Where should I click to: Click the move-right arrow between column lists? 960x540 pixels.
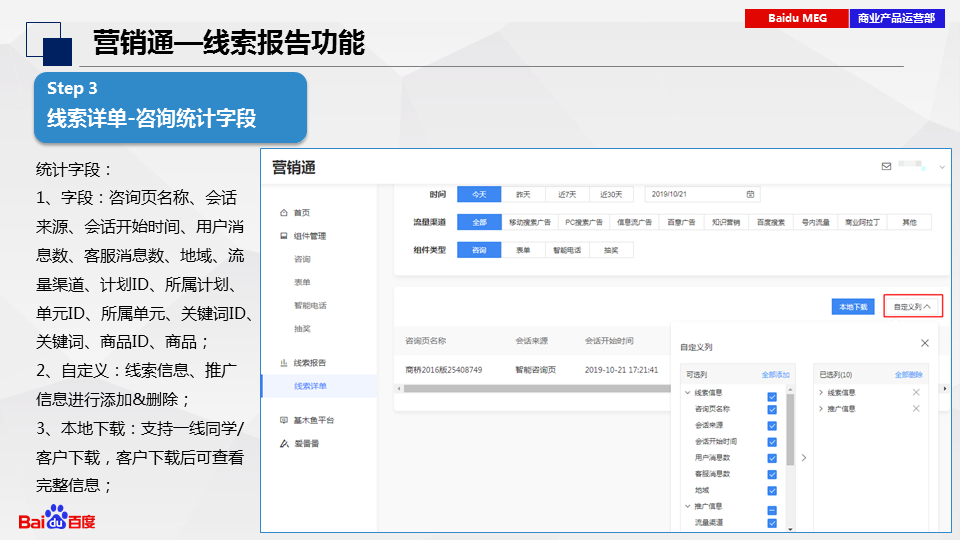[804, 457]
